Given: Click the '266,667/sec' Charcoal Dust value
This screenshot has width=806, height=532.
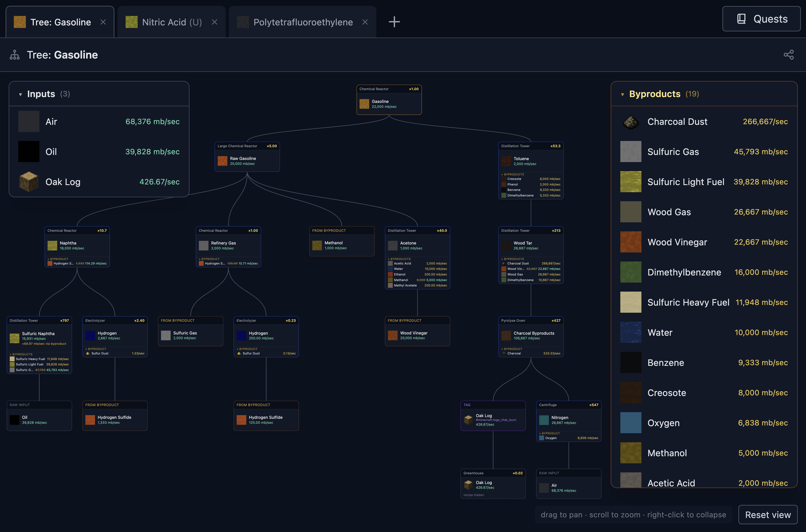Looking at the screenshot, I should point(765,121).
